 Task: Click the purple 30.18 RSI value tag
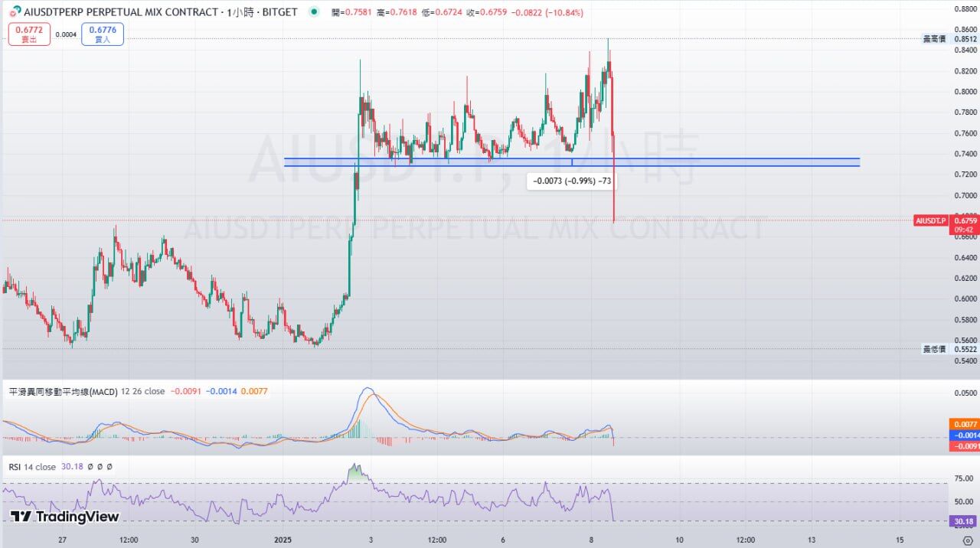point(964,521)
